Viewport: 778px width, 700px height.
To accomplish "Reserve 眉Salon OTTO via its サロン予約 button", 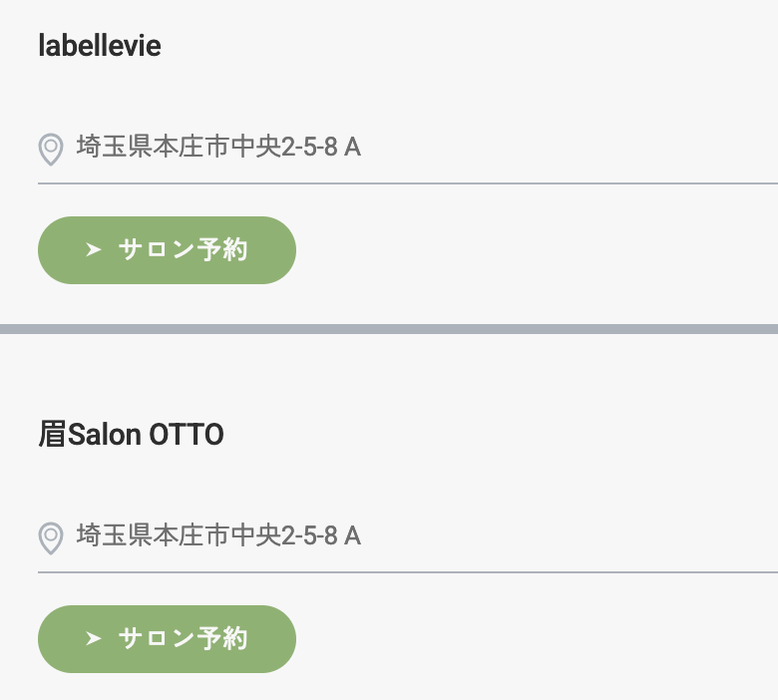I will coord(167,639).
